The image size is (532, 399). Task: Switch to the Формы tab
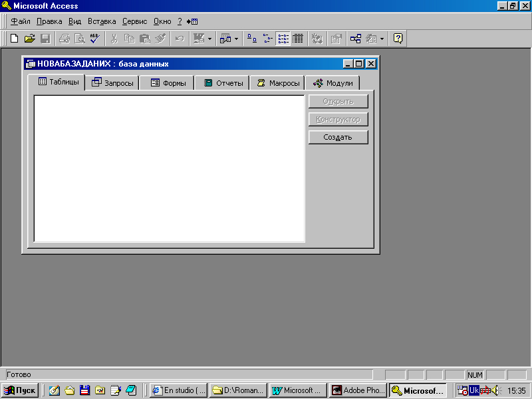pos(168,82)
